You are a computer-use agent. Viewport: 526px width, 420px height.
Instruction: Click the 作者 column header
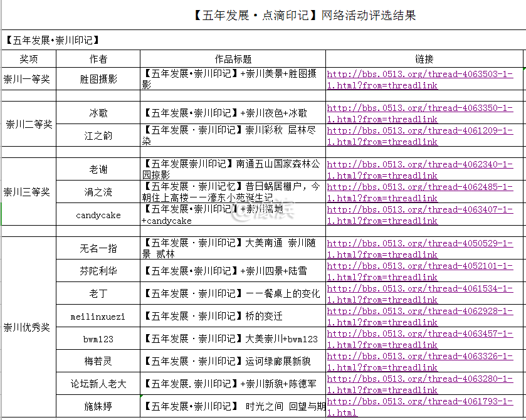point(98,58)
